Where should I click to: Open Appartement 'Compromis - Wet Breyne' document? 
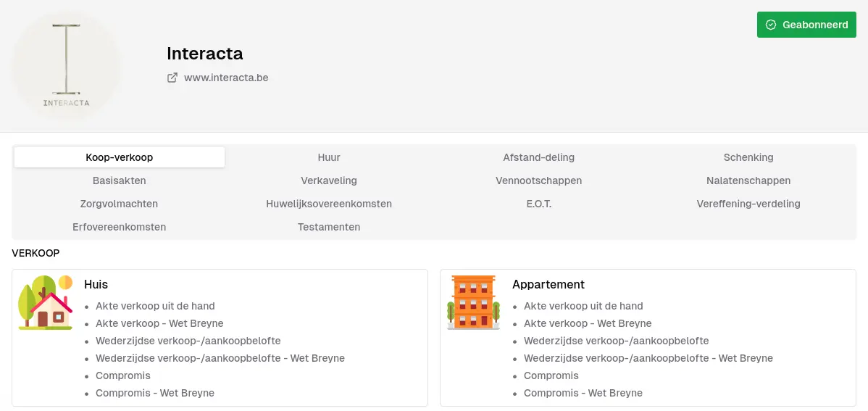pos(583,393)
